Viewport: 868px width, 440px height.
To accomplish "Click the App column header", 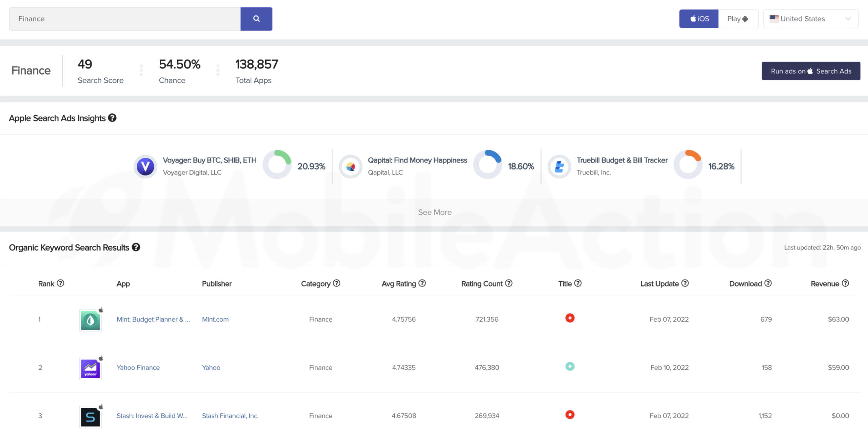I will point(123,284).
